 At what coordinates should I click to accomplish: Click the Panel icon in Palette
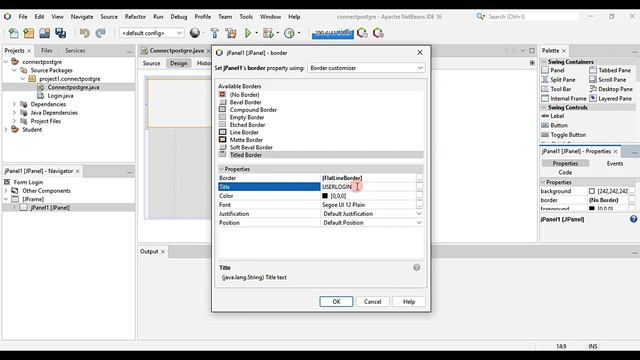tap(545, 70)
